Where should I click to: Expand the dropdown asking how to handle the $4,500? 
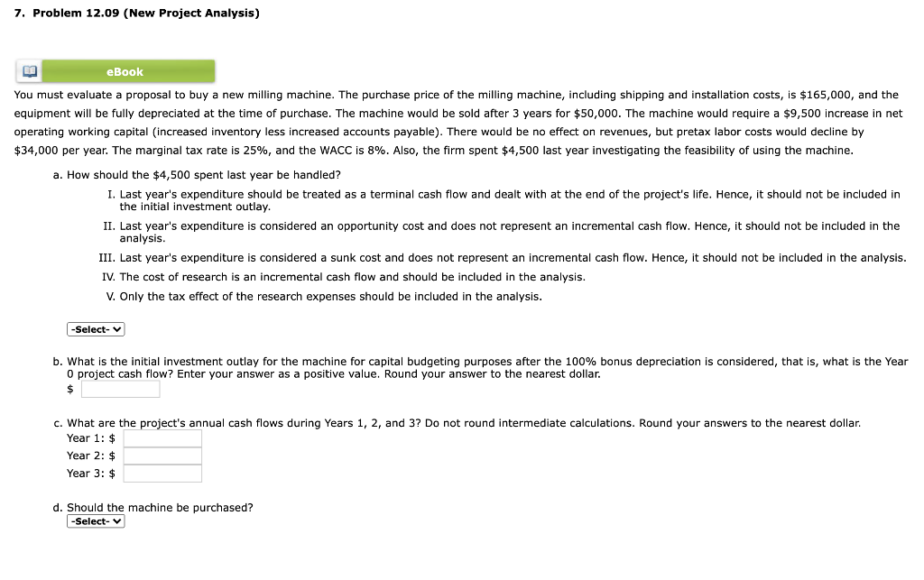point(95,328)
